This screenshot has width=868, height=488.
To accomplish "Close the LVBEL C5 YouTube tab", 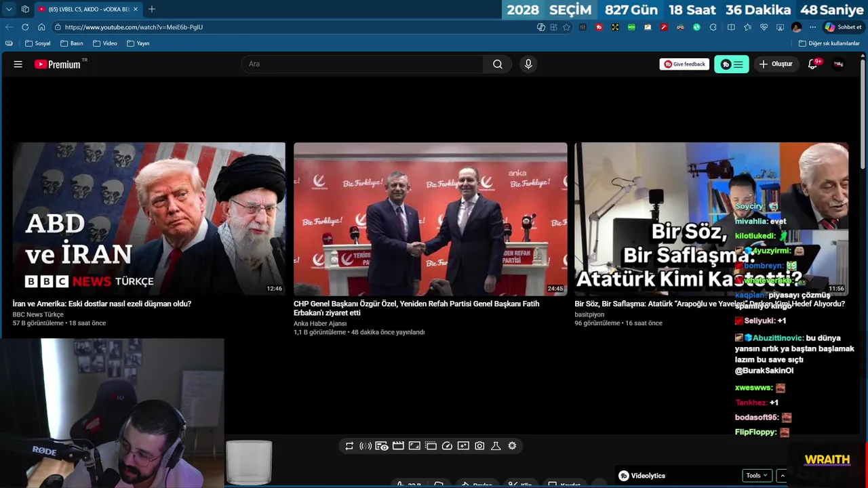I will coord(136,9).
